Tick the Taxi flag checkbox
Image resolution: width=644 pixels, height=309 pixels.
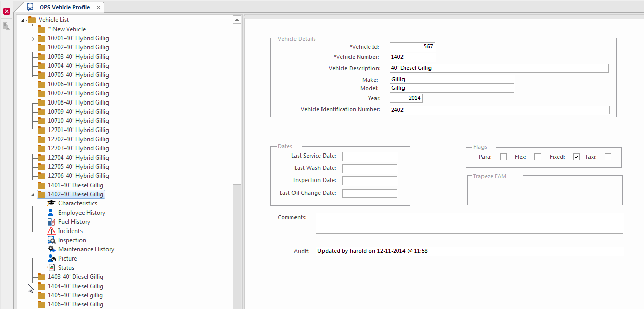click(608, 157)
